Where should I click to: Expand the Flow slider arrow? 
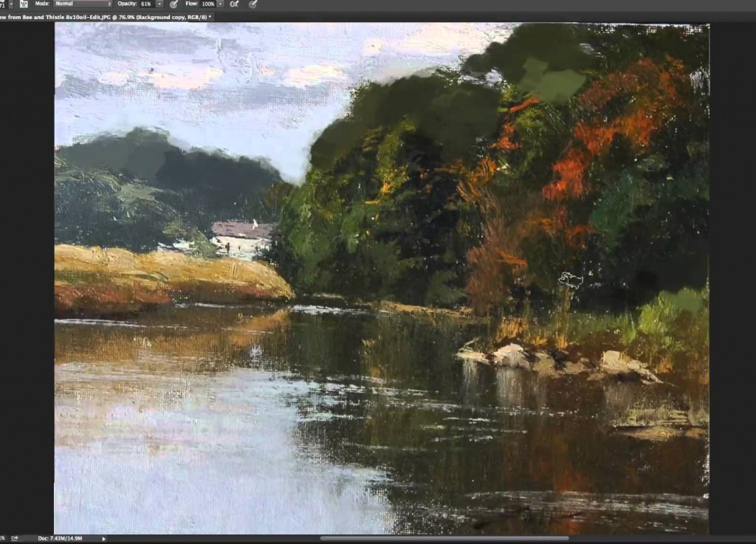point(220,4)
